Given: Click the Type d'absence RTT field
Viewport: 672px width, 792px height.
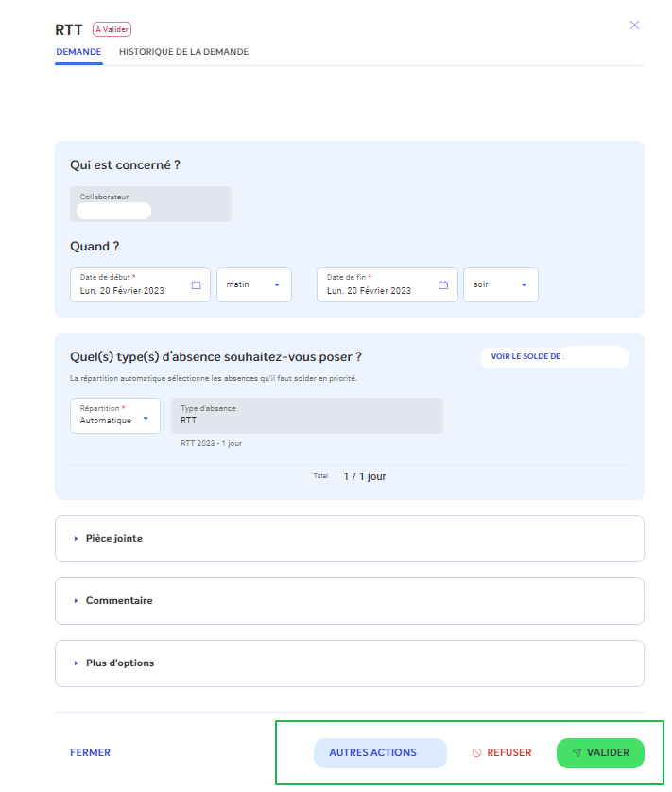Looking at the screenshot, I should point(306,415).
